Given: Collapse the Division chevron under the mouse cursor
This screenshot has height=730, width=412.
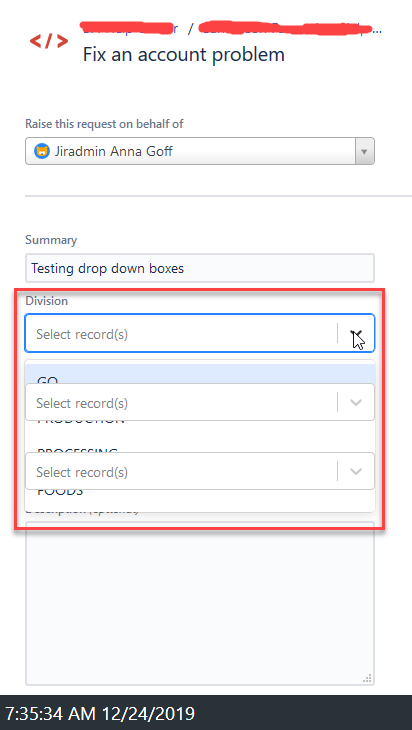Looking at the screenshot, I should [356, 334].
